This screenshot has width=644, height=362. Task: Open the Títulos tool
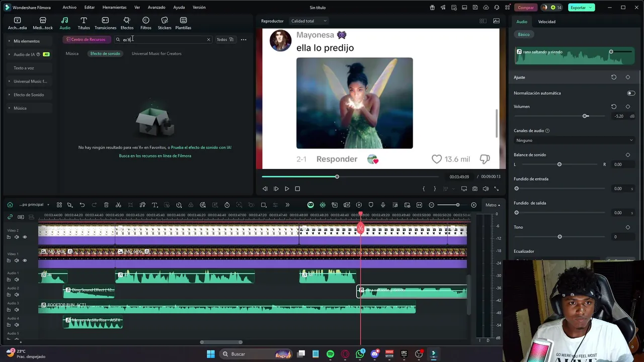click(x=84, y=23)
